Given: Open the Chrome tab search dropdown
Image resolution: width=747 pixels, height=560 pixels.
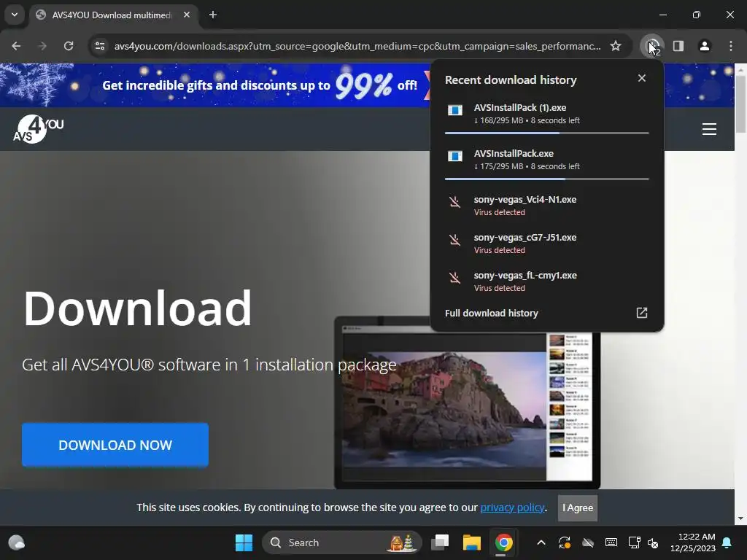Looking at the screenshot, I should coord(15,15).
